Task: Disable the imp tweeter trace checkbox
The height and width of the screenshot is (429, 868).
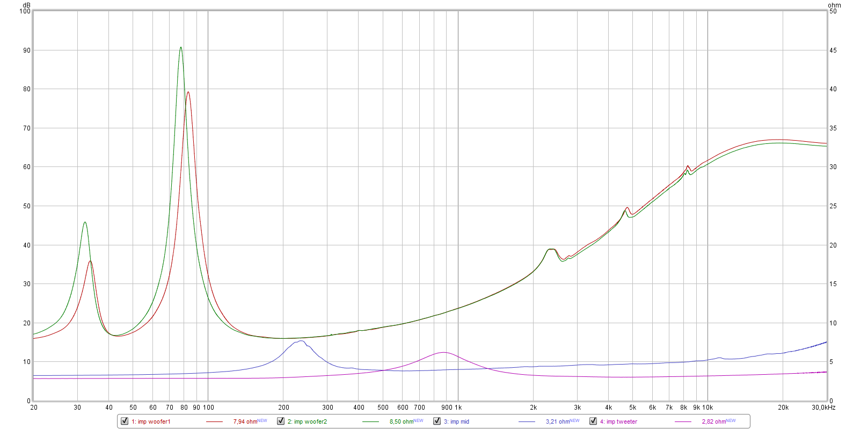Action: tap(593, 421)
